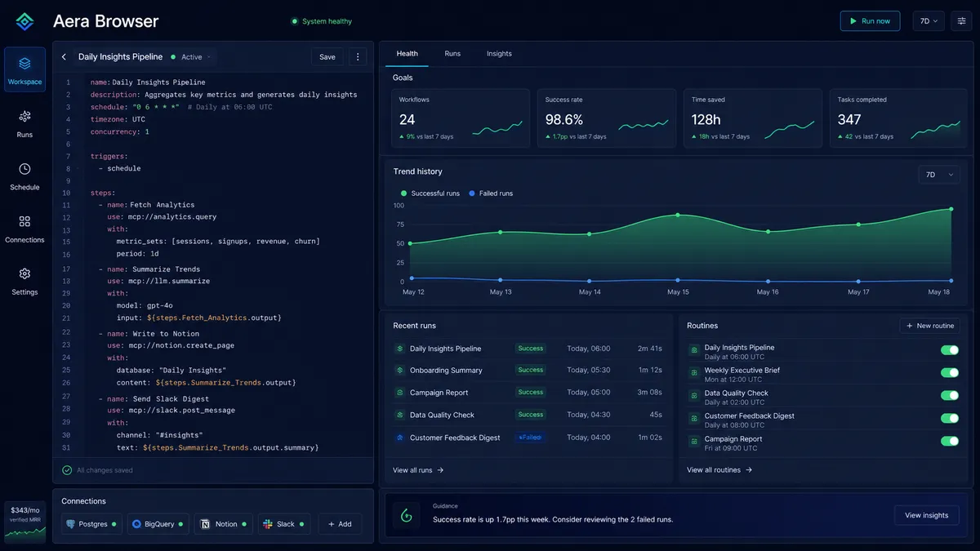The height and width of the screenshot is (551, 980).
Task: Open the View all runs link
Action: [x=418, y=470]
